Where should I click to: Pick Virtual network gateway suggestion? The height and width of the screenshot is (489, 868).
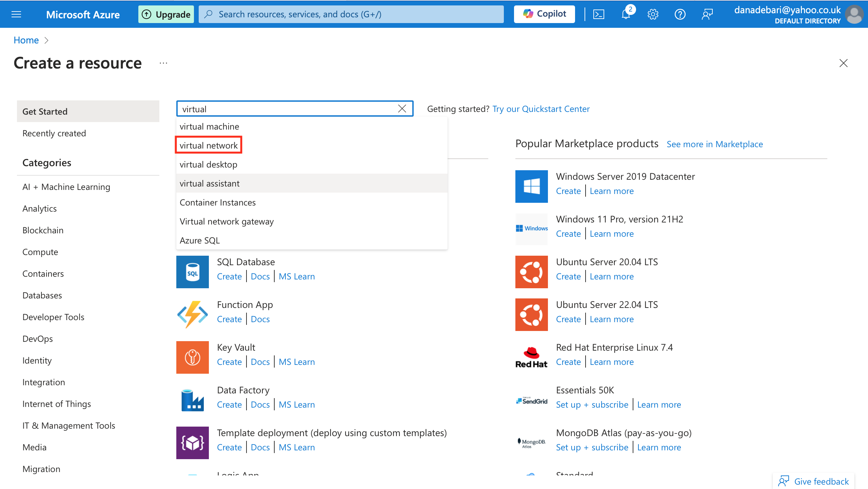pyautogui.click(x=226, y=221)
